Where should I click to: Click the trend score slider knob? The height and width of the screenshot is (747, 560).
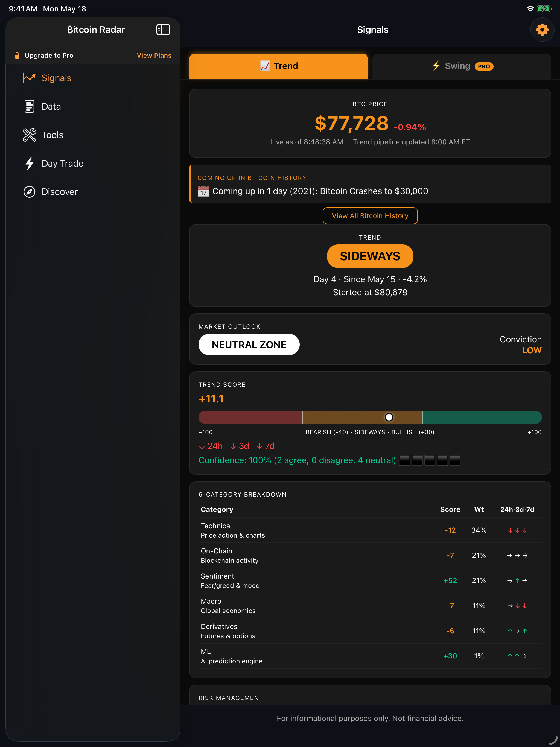[389, 418]
